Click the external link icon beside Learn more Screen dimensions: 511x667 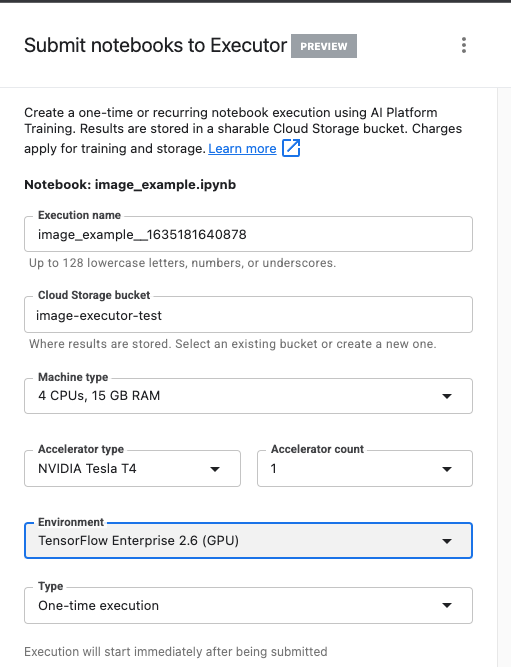tap(291, 148)
